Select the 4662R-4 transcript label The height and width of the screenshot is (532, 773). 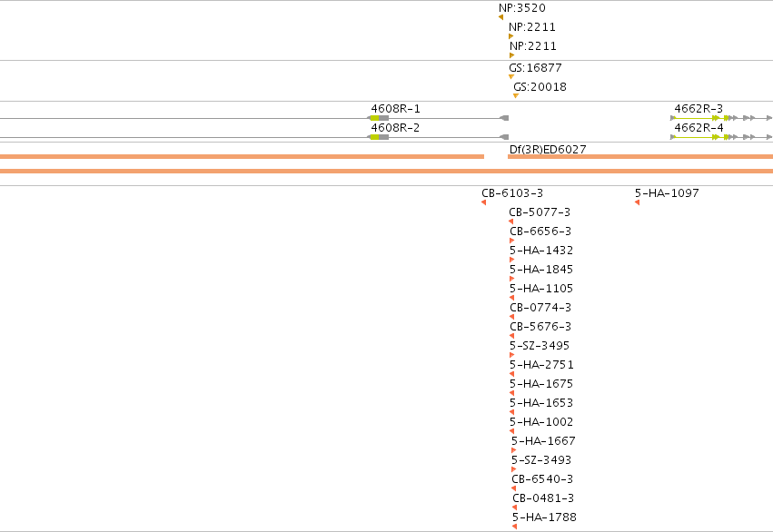[x=699, y=128]
